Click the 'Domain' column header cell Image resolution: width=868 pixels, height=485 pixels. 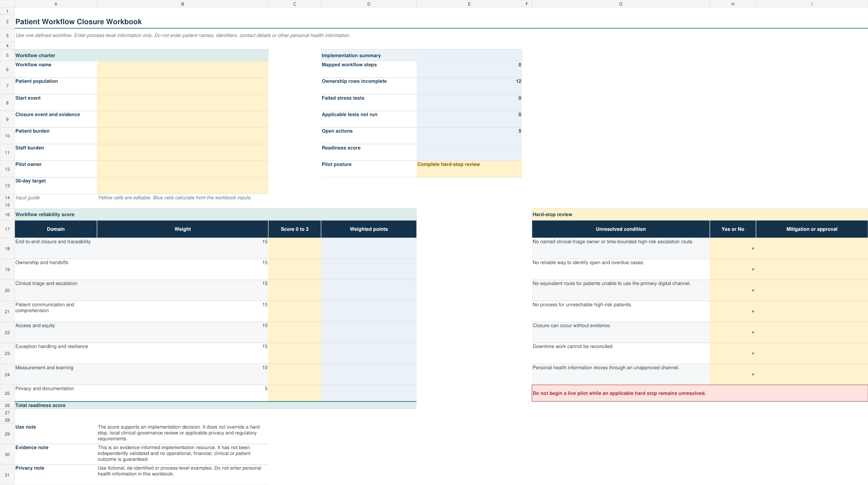(x=56, y=229)
